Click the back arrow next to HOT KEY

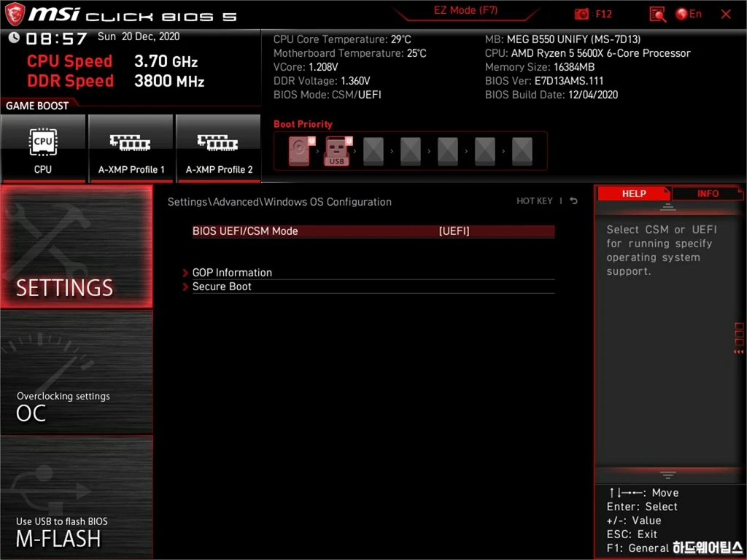coord(573,201)
